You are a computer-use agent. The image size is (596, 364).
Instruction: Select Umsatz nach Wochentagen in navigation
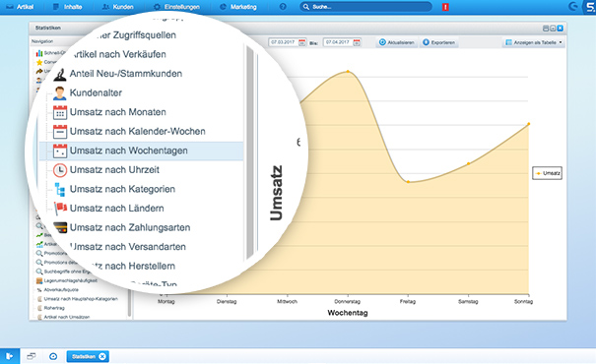(141, 151)
